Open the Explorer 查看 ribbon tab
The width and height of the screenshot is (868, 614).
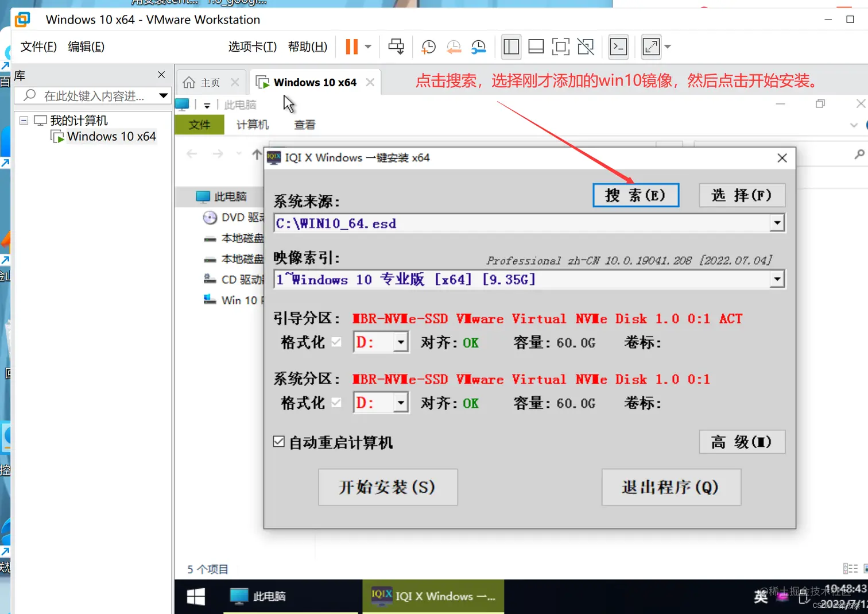[x=305, y=125]
